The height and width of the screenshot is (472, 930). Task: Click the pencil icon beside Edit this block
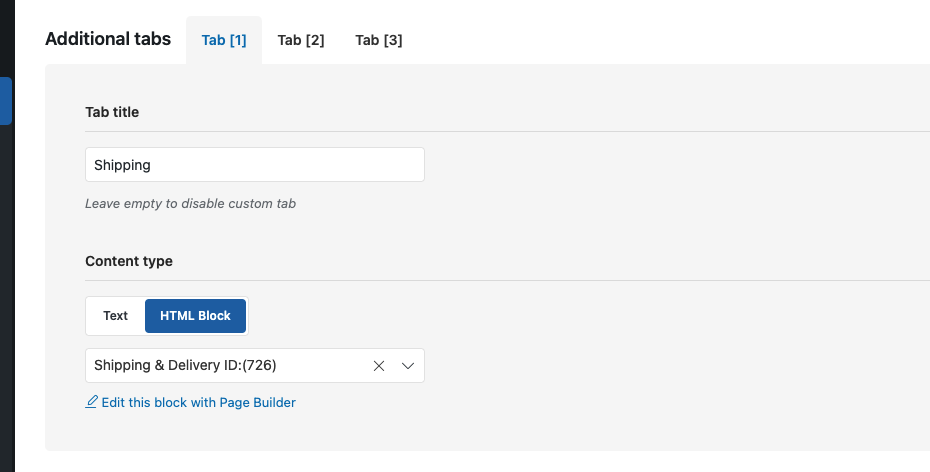[91, 402]
